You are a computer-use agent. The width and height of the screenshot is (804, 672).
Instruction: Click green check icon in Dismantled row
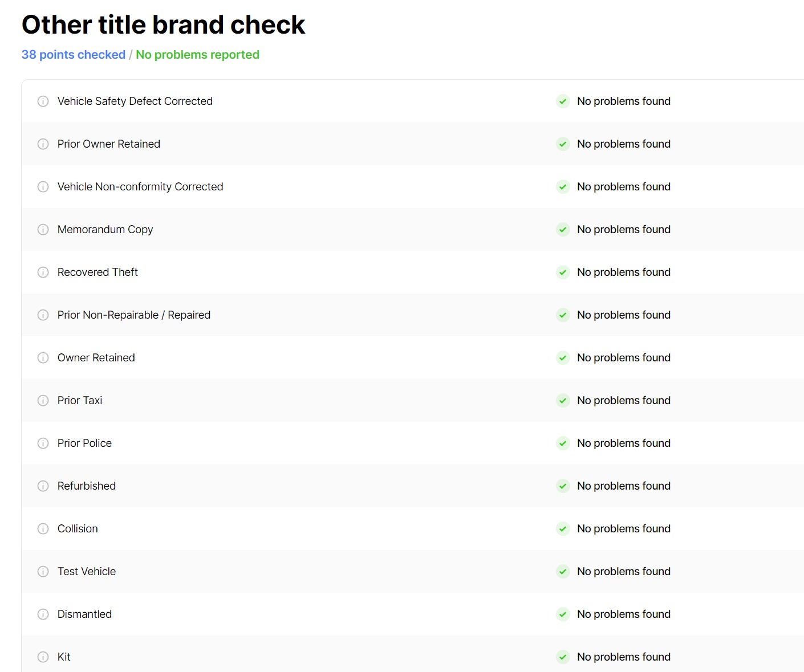tap(563, 614)
